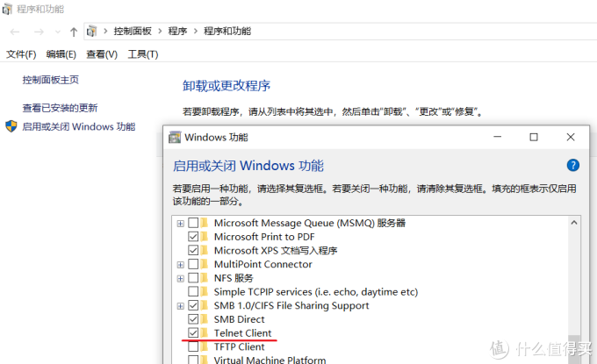Click the shield icon beside 启用或关闭 Windows 功能

click(11, 126)
